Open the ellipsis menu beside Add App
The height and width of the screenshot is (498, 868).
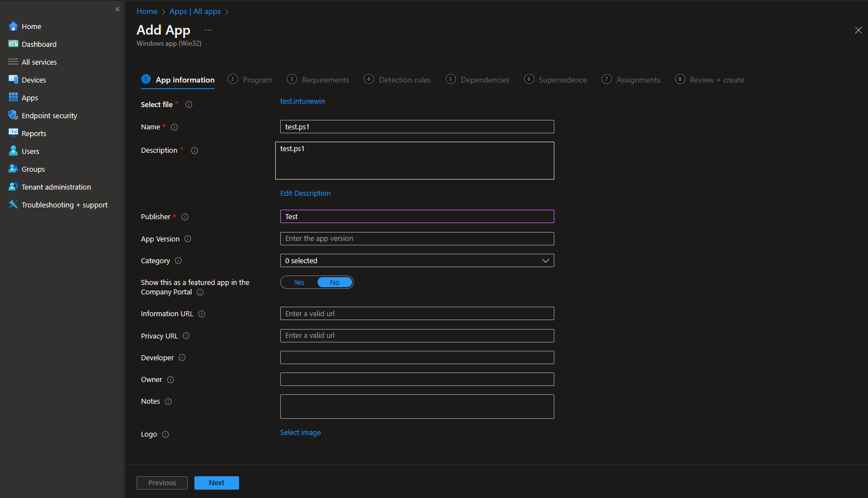(x=208, y=30)
